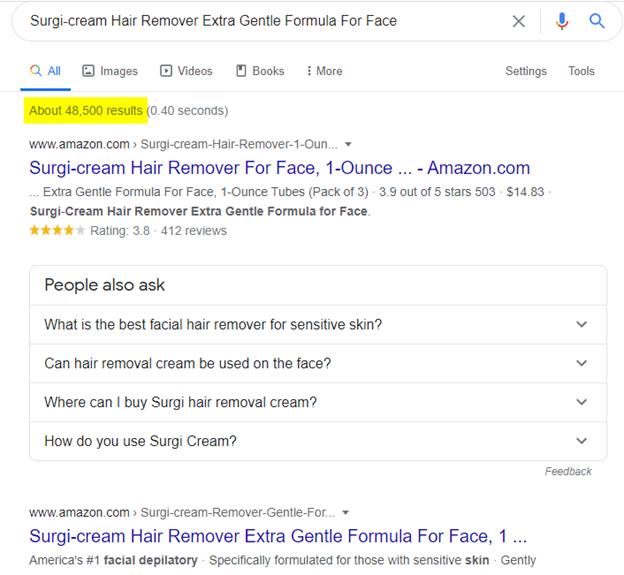Viewport: 624px width, 575px height.
Task: Expand 'Can hair removal cream be used' question
Action: coord(318,364)
